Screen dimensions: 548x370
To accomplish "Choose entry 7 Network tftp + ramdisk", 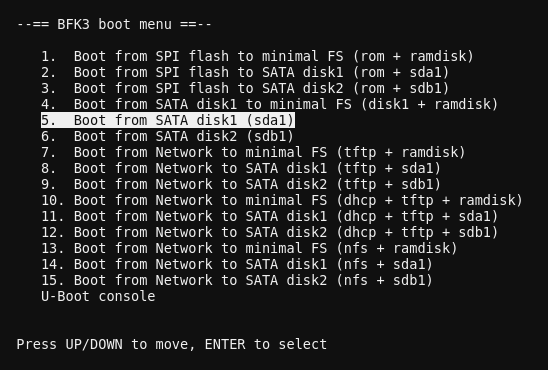I will click(253, 152).
